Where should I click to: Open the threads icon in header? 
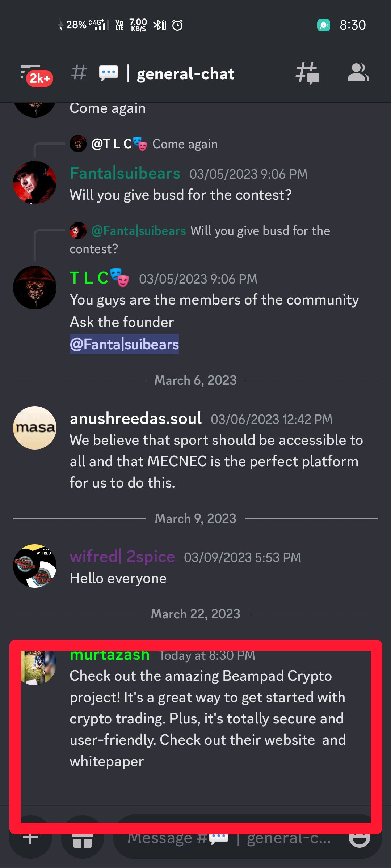(307, 73)
